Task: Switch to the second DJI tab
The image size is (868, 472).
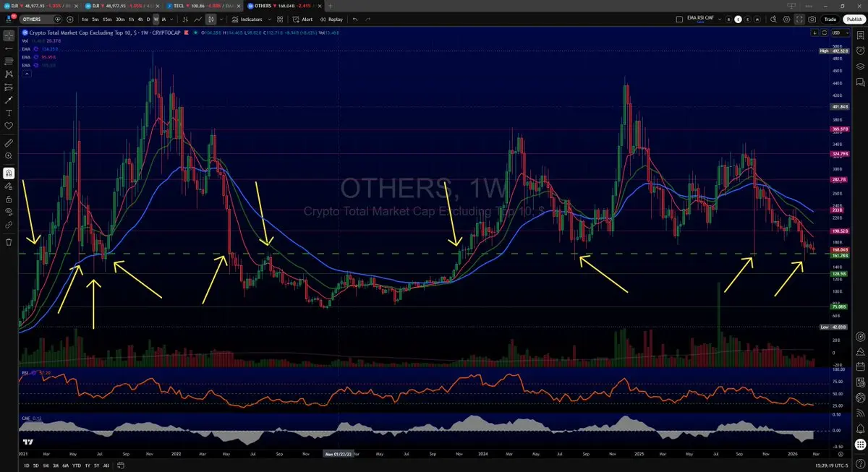Action: tap(121, 6)
